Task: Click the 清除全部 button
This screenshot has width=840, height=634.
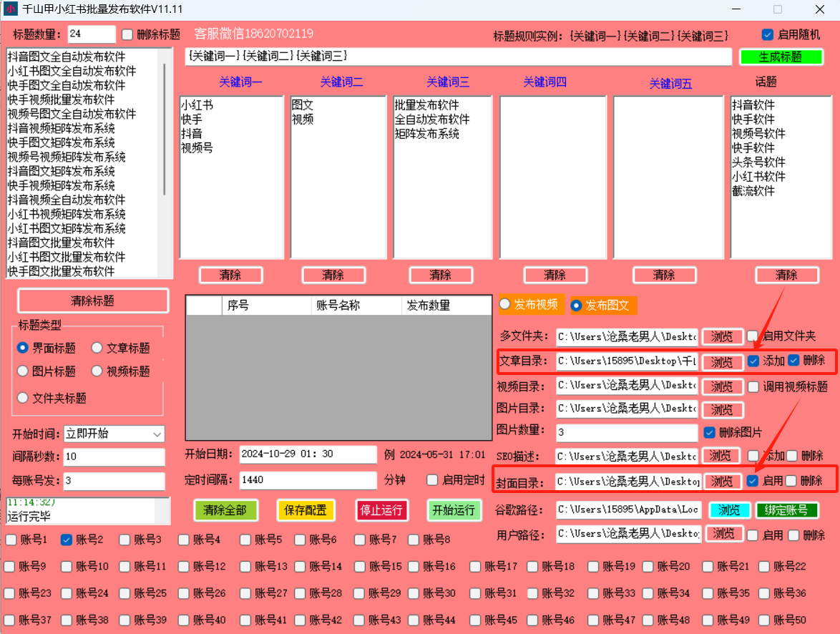Action: pyautogui.click(x=225, y=510)
